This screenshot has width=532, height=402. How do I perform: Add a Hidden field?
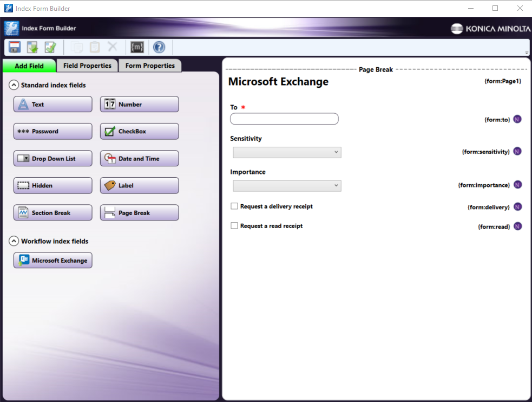pos(53,185)
